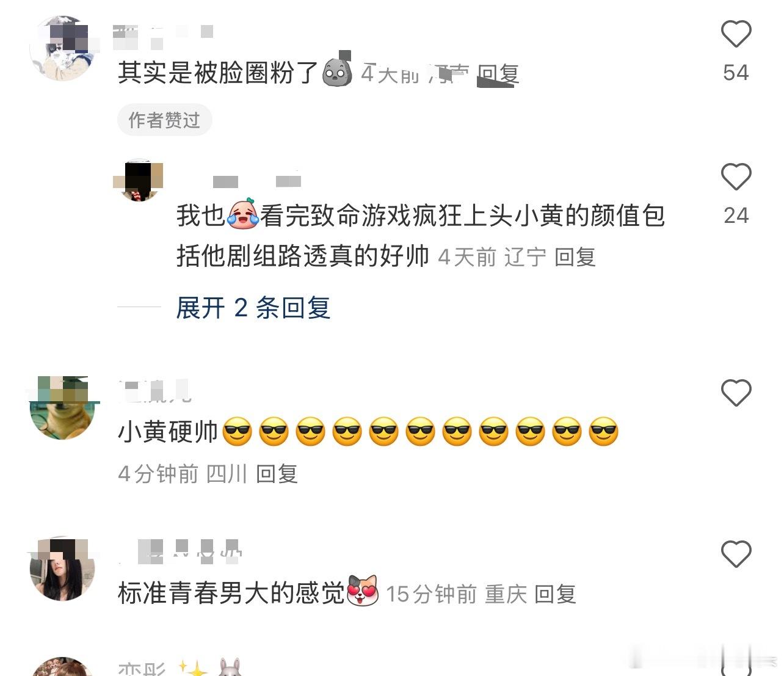
Task: Reply to the 辽宁 commenter
Action: [575, 257]
